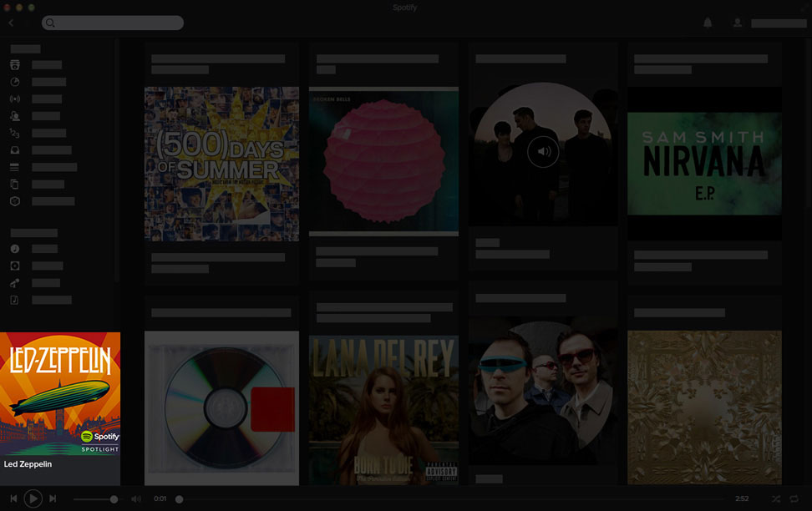Click the user profile icon in the header

point(737,23)
